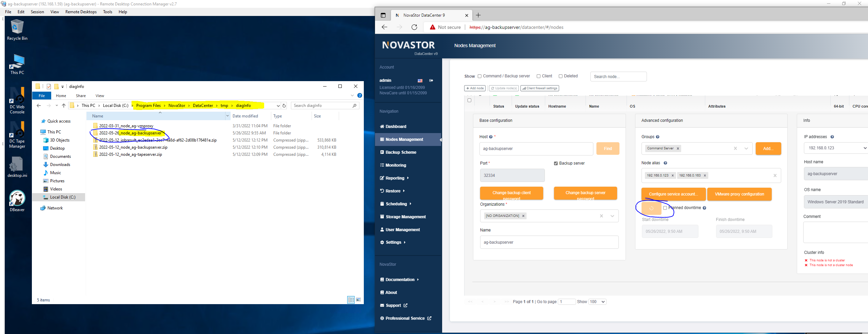Select Local Disk (C:) in Explorer tree
Viewport: 868px width, 334px height.
[x=63, y=197]
